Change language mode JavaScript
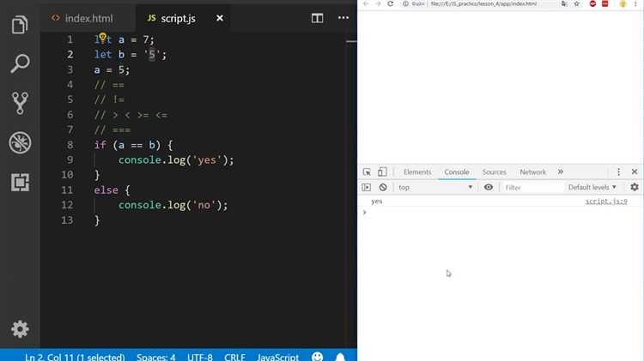Image resolution: width=644 pixels, height=361 pixels. (278, 357)
